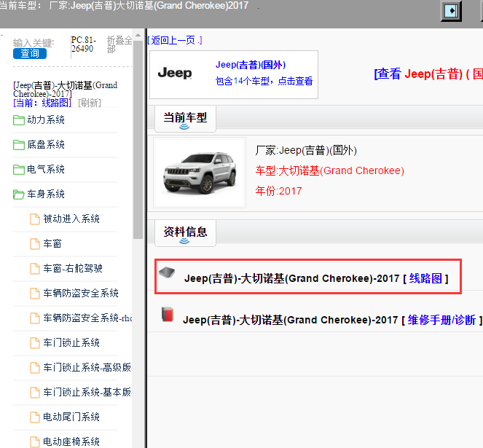483x448 pixels.
Task: Click file icon beside 车窗-右舵驾驶
Action: pyautogui.click(x=35, y=269)
